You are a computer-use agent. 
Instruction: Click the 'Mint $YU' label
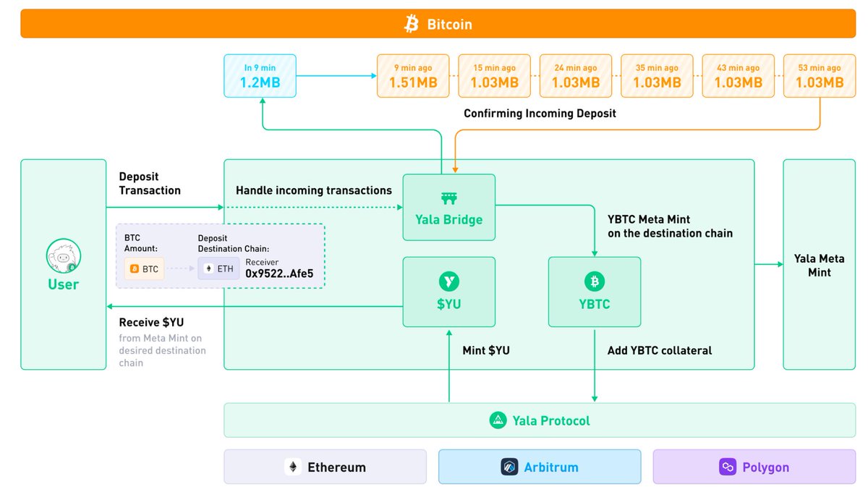pos(486,350)
